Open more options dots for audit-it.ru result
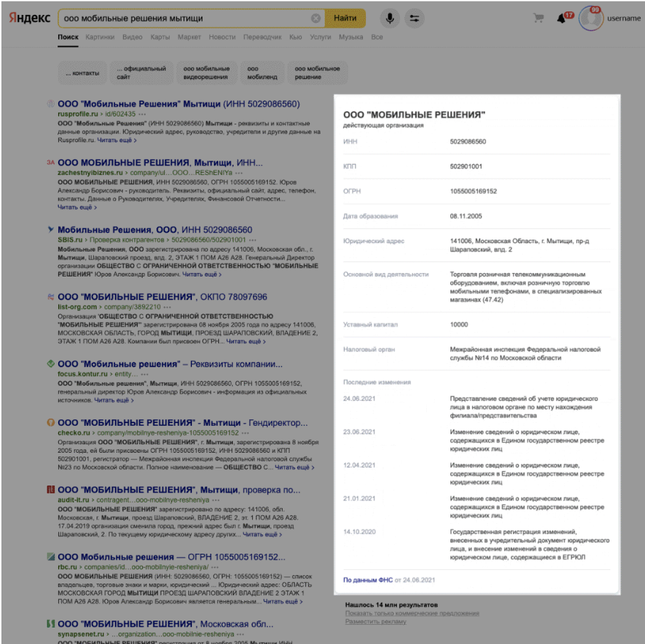Image resolution: width=645 pixels, height=644 pixels. pyautogui.click(x=216, y=500)
